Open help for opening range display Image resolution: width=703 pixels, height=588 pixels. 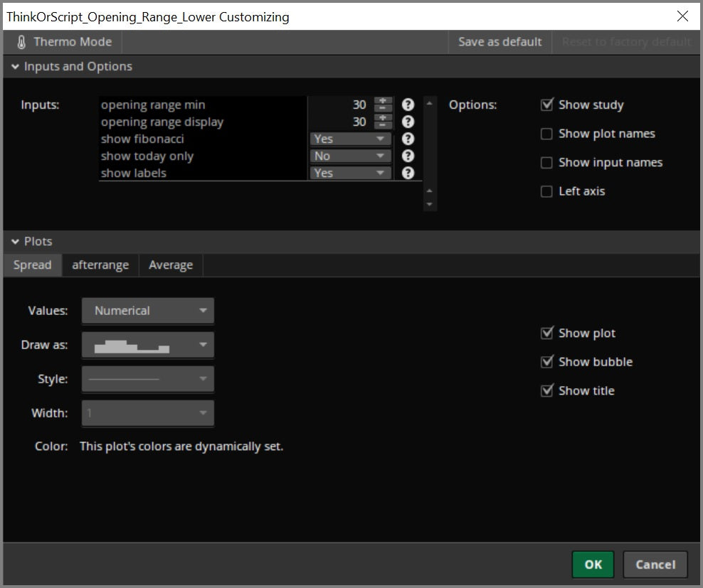[408, 122]
